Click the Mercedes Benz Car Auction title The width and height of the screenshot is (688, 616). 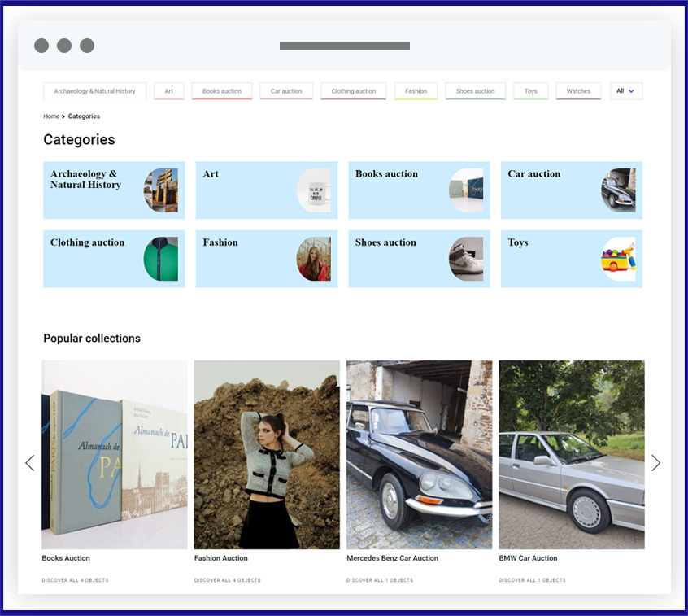click(392, 558)
